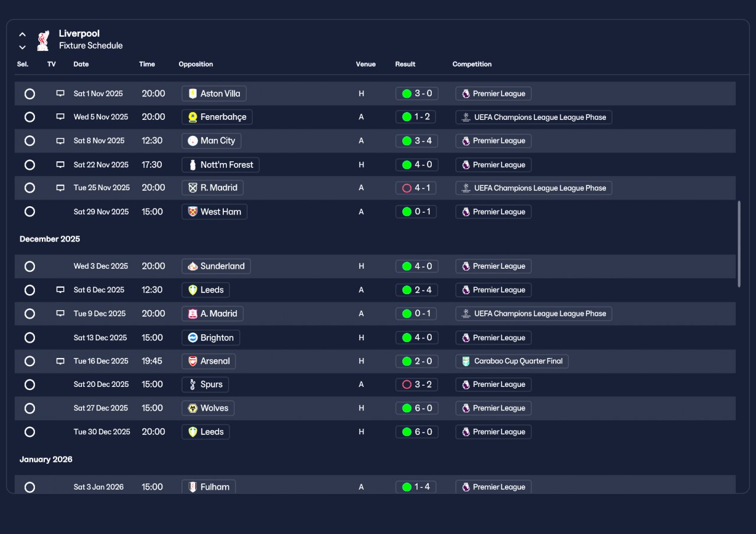Click the Fenerbahçe club badge

point(193,117)
